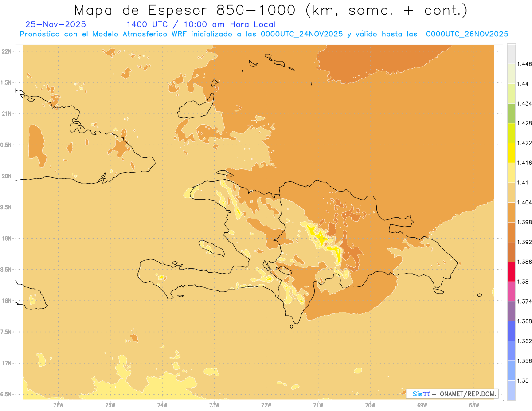Viewport: 532px width, 411px height.
Task: Click the '22N' latitude label
Action: point(7,51)
